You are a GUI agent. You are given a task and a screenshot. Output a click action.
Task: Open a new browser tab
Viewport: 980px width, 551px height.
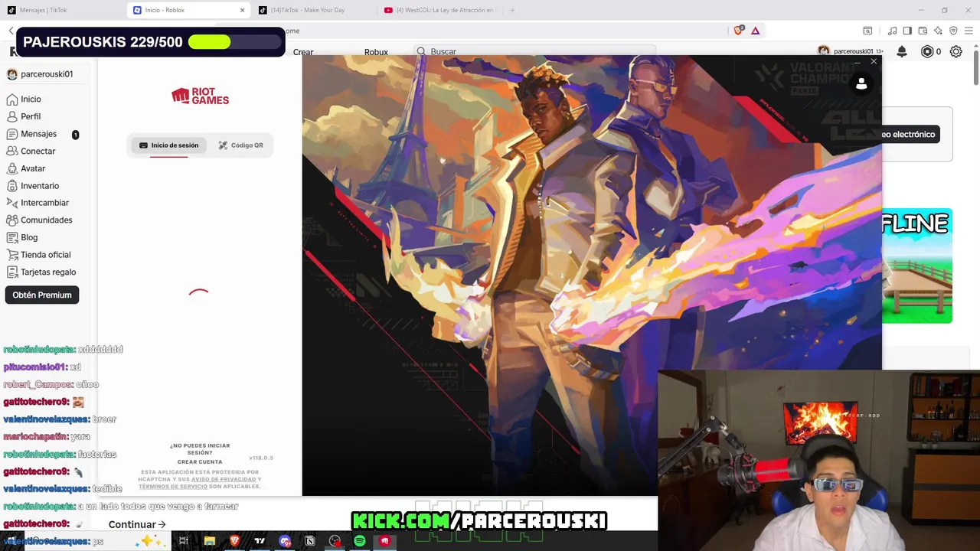point(512,10)
